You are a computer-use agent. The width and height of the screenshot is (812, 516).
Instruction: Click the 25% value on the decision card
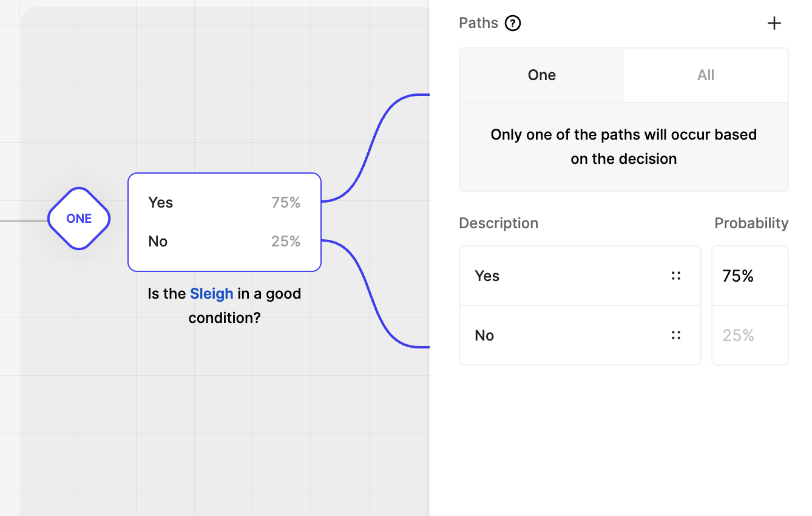286,242
